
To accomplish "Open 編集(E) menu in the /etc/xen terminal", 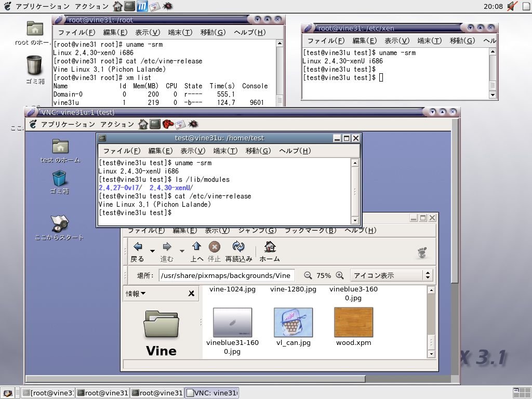I will click(x=365, y=41).
